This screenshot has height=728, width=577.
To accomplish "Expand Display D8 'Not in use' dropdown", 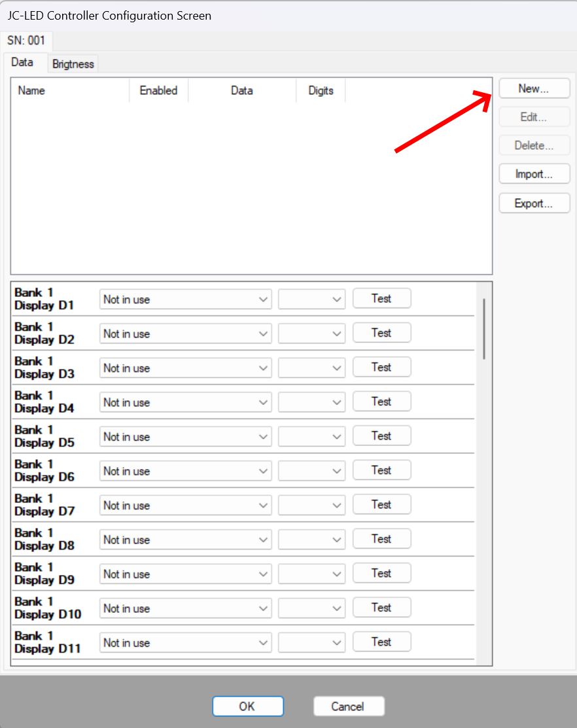I will [185, 540].
